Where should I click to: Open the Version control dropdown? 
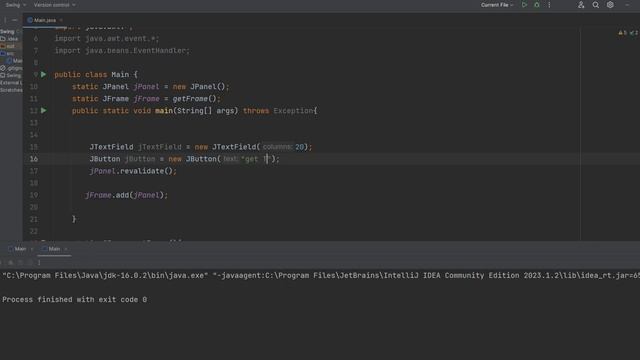coord(54,5)
